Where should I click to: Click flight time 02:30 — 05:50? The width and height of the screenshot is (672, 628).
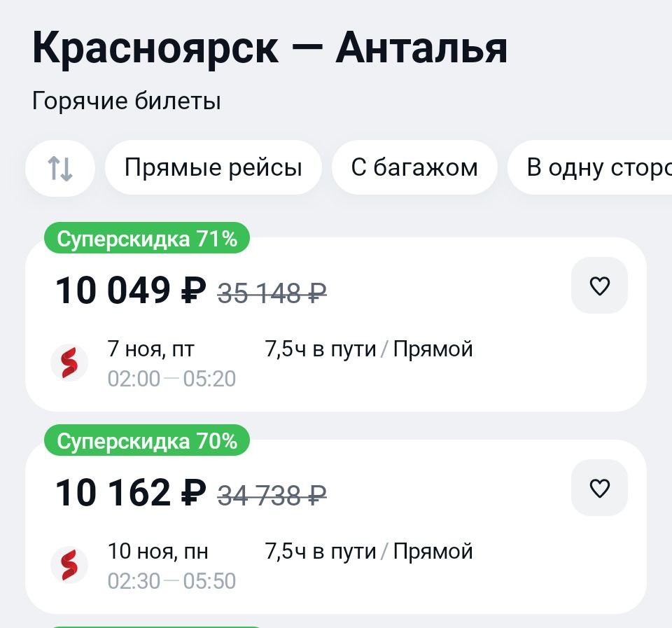pyautogui.click(x=171, y=581)
